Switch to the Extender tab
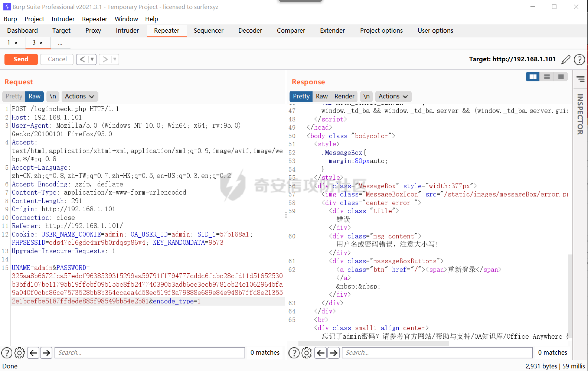This screenshot has width=588, height=371. pyautogui.click(x=333, y=31)
